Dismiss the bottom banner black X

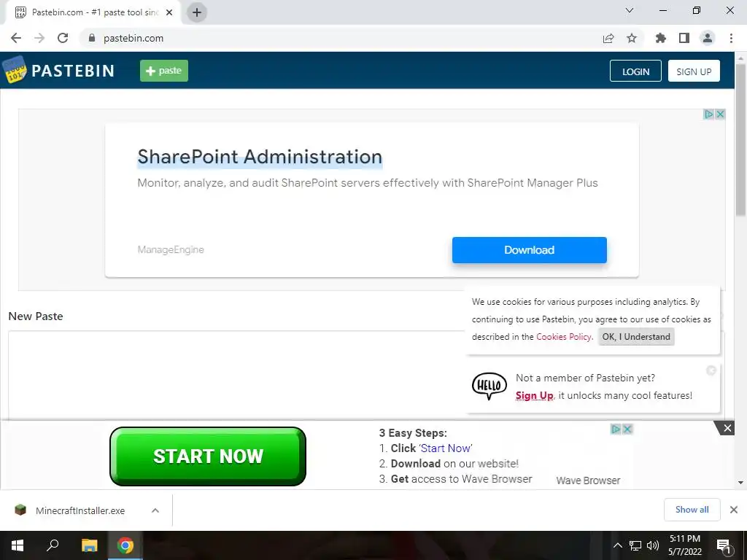coord(727,428)
